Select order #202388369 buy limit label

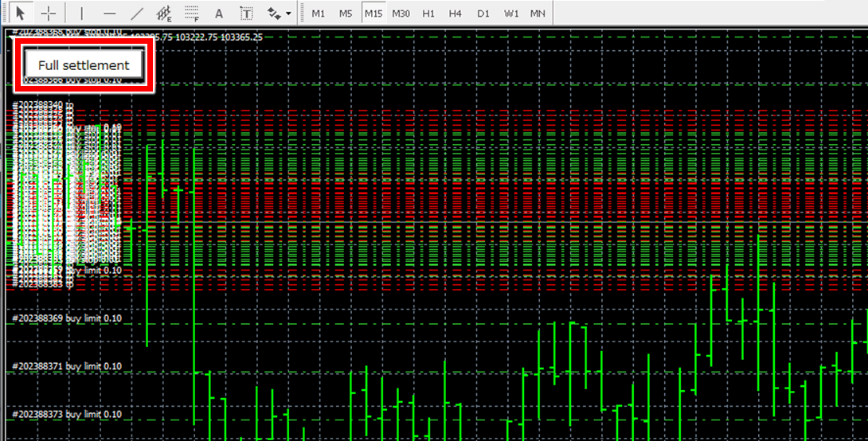coord(66,318)
